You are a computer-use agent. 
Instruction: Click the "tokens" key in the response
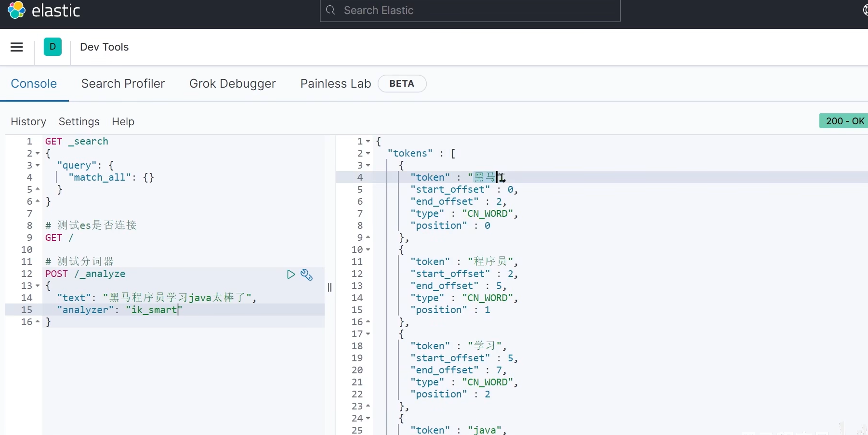(x=410, y=154)
